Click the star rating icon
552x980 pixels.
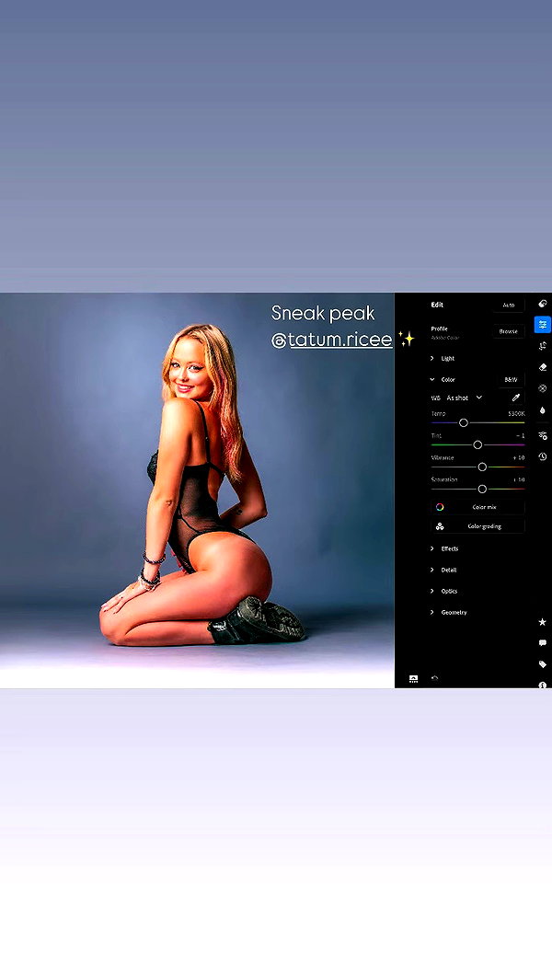(x=542, y=622)
